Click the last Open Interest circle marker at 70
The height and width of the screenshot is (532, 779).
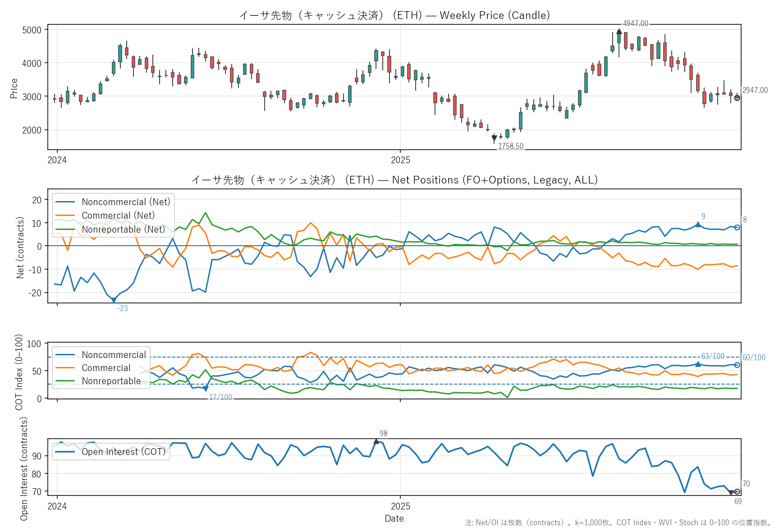click(x=737, y=492)
